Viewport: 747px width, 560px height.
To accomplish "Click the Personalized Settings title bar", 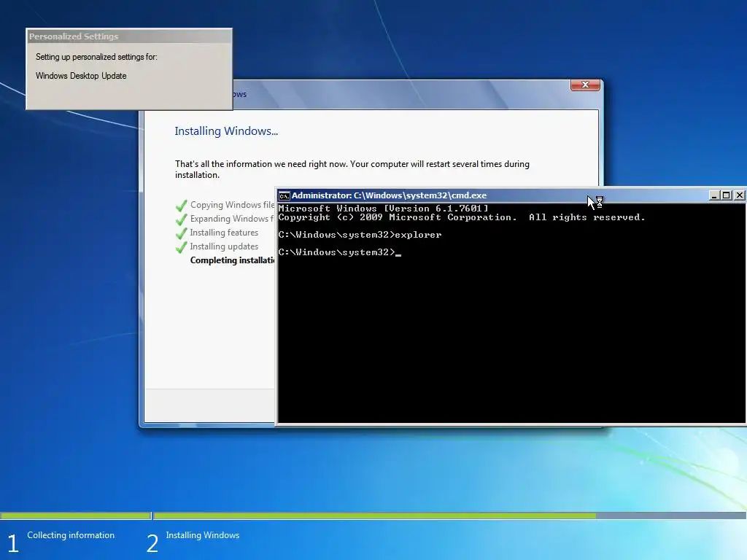I will click(x=129, y=36).
